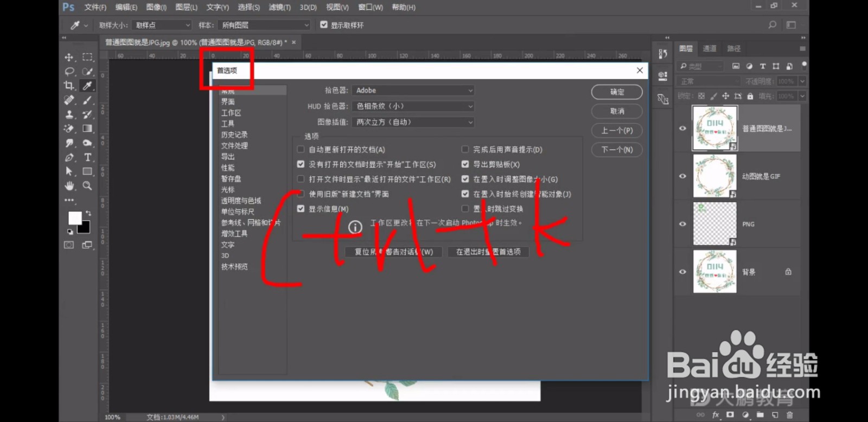Open the 样本 所有图层 dropdown
868x422 pixels.
(264, 25)
